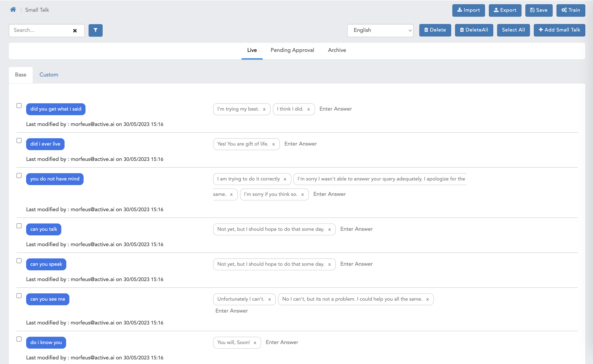The height and width of the screenshot is (364, 593).
Task: Remove "Yes! You are gift of life." answer
Action: pos(273,144)
